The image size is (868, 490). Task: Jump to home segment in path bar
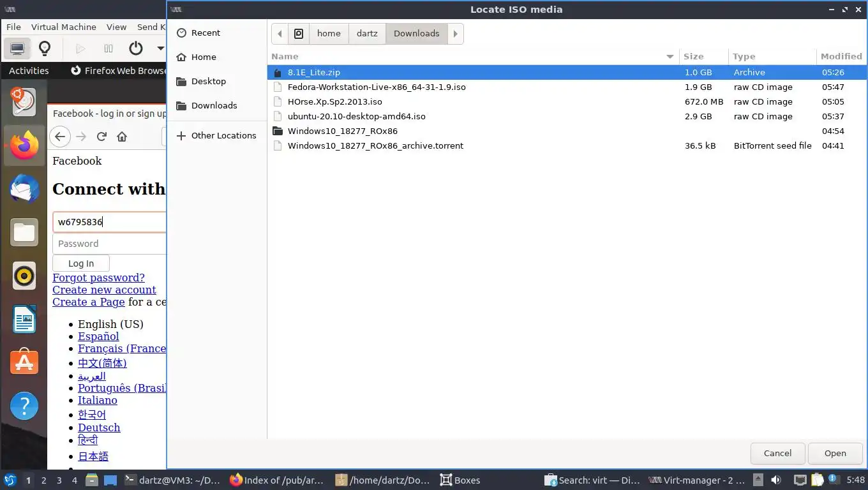point(329,34)
